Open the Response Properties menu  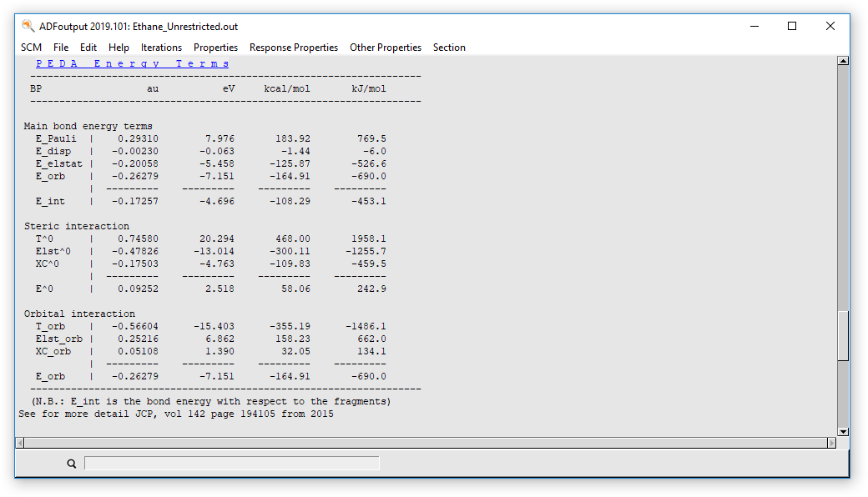pos(293,48)
